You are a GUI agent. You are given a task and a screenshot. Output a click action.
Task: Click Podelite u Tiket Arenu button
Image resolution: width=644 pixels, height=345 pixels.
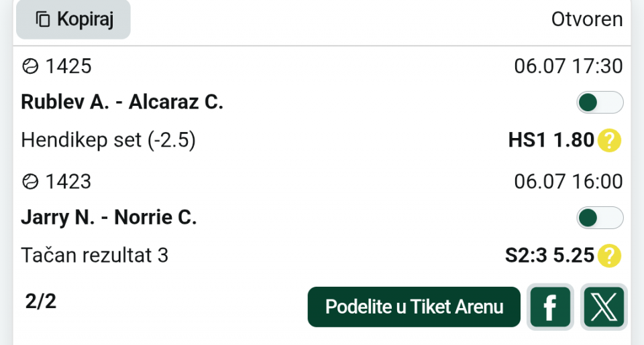pyautogui.click(x=414, y=307)
